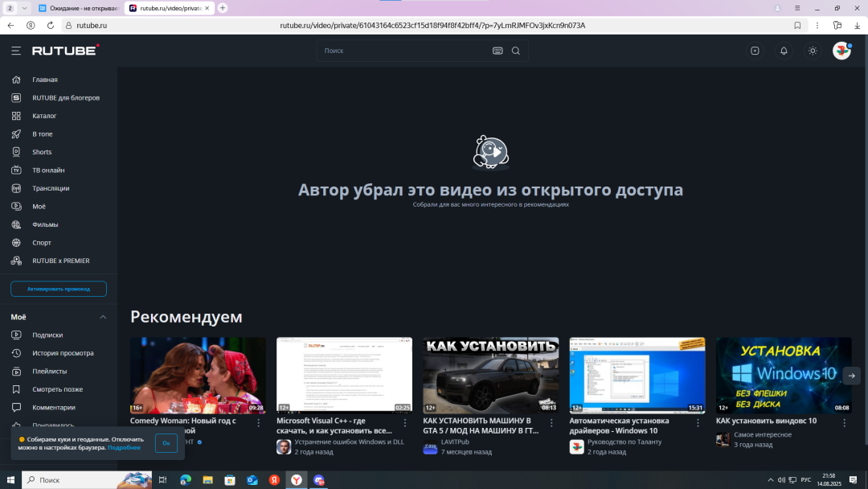Show hidden tray icons chevron
Viewport: 868px width, 489px height.
coord(770,480)
